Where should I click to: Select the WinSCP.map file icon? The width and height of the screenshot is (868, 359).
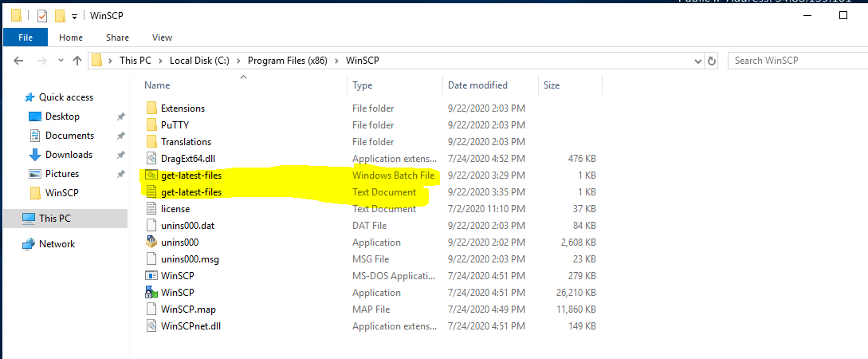pos(151,310)
